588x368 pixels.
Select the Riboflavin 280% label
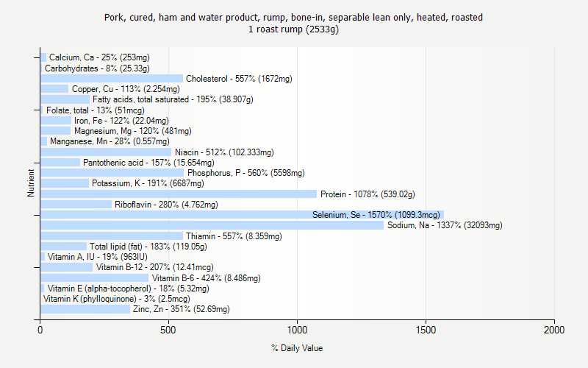tap(166, 205)
